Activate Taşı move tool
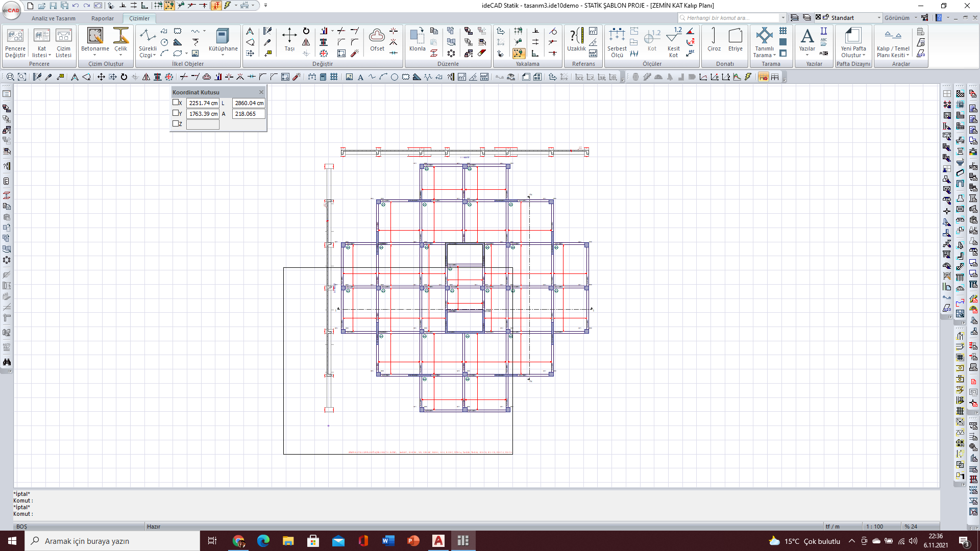The width and height of the screenshot is (980, 551). point(289,40)
